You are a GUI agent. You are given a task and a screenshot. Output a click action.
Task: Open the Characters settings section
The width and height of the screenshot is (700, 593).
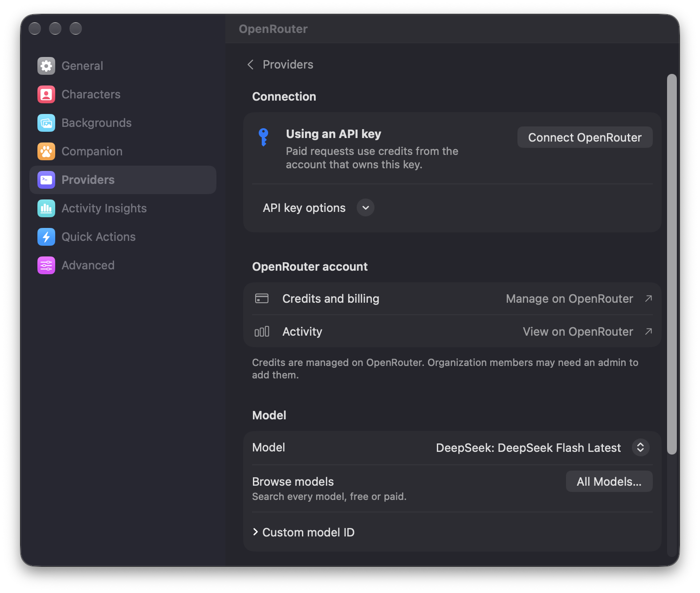123,94
